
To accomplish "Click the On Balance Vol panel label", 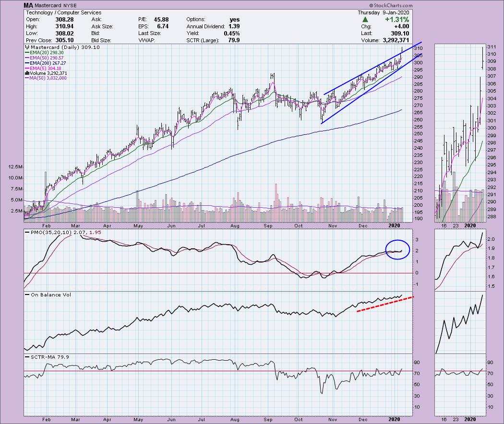I will tap(51, 295).
